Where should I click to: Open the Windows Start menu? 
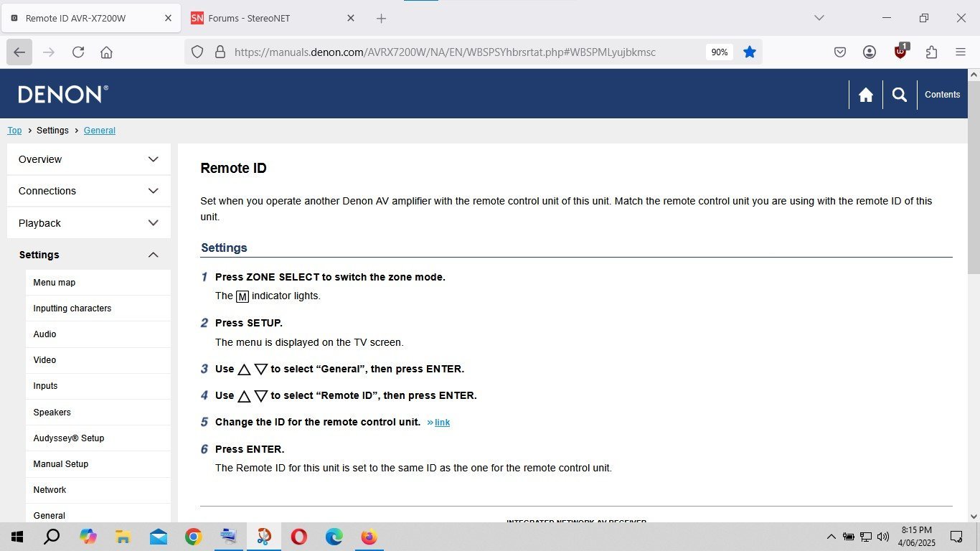(17, 537)
